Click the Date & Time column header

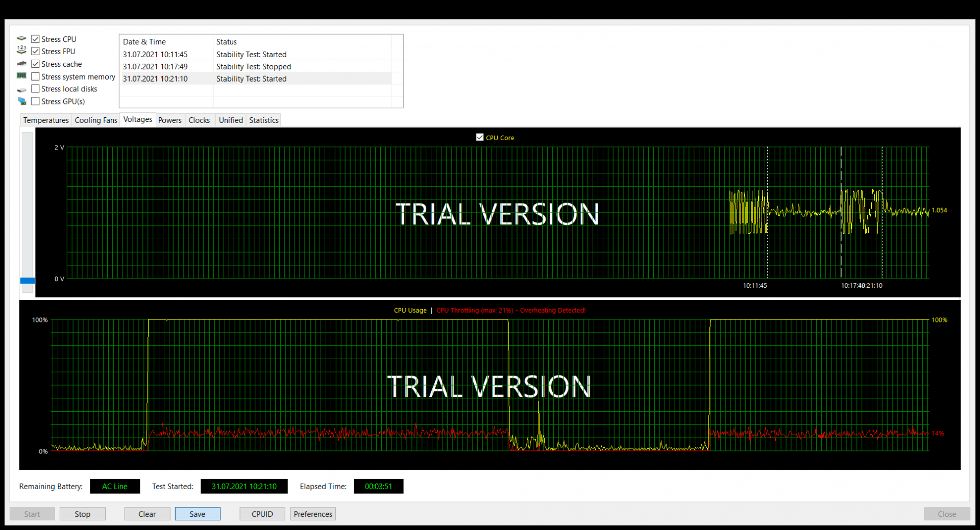pos(166,41)
